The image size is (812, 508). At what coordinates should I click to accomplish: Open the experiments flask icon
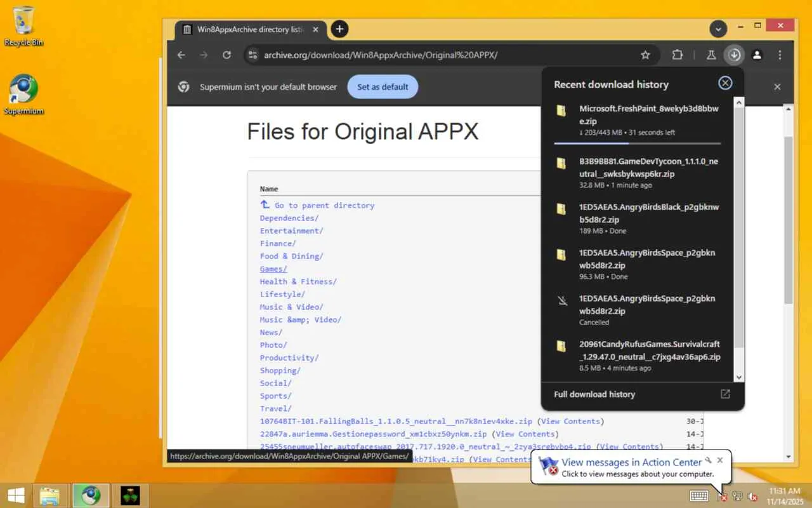(x=711, y=55)
